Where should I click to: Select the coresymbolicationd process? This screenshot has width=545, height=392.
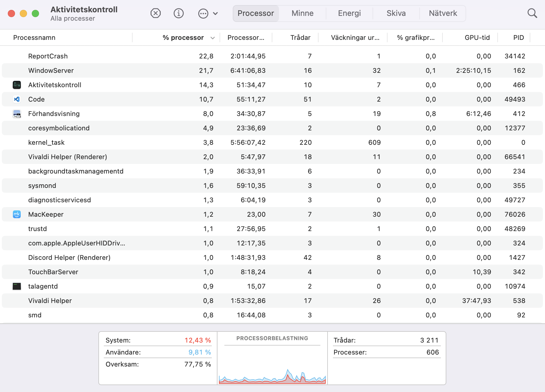(272, 128)
